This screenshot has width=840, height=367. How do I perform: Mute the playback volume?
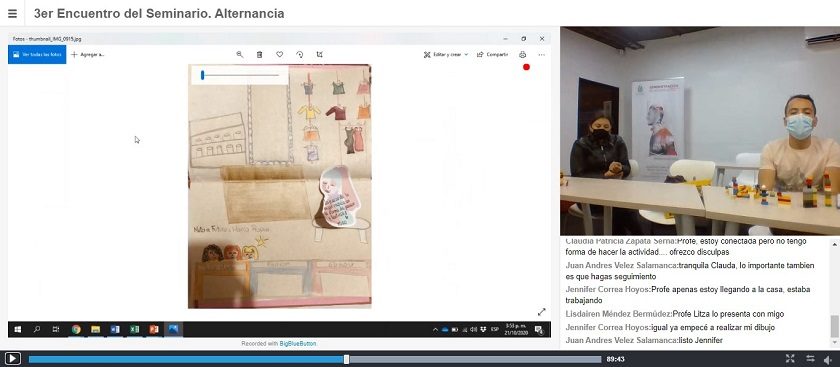click(828, 359)
